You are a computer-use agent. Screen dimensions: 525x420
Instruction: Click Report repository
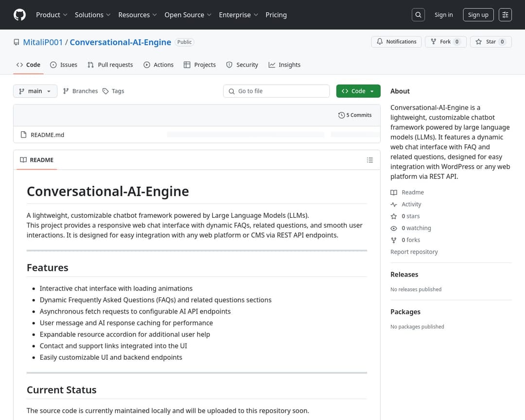tap(414, 252)
